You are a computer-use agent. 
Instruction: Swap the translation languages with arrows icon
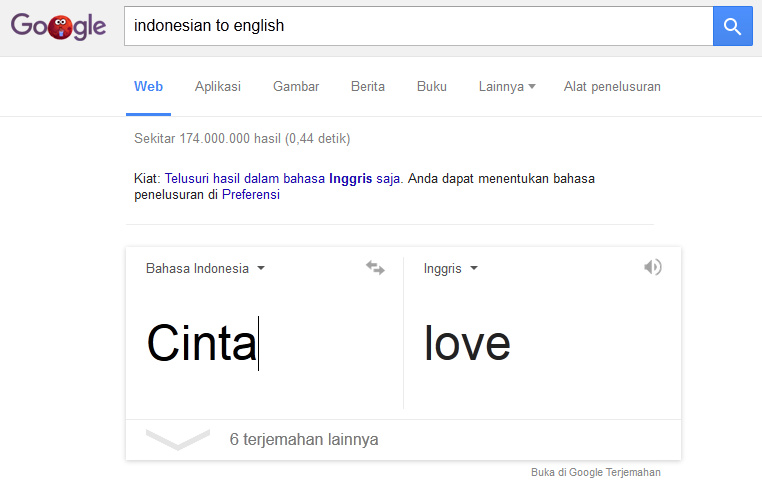(375, 268)
